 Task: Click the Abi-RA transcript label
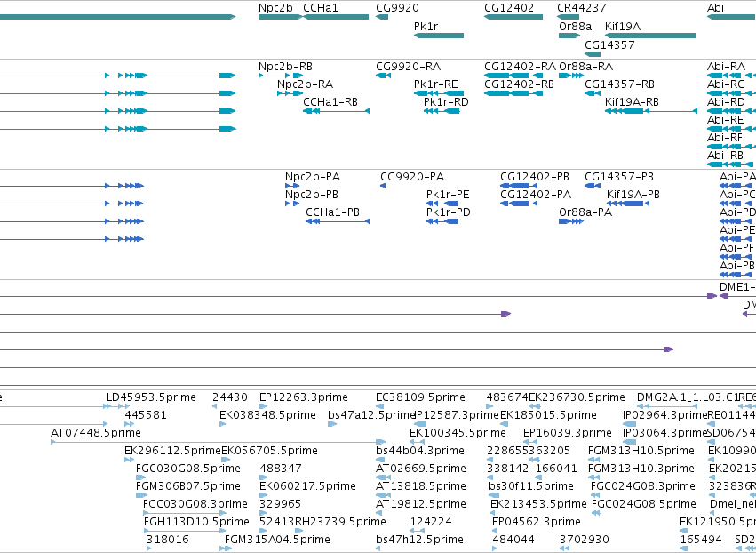pos(726,67)
